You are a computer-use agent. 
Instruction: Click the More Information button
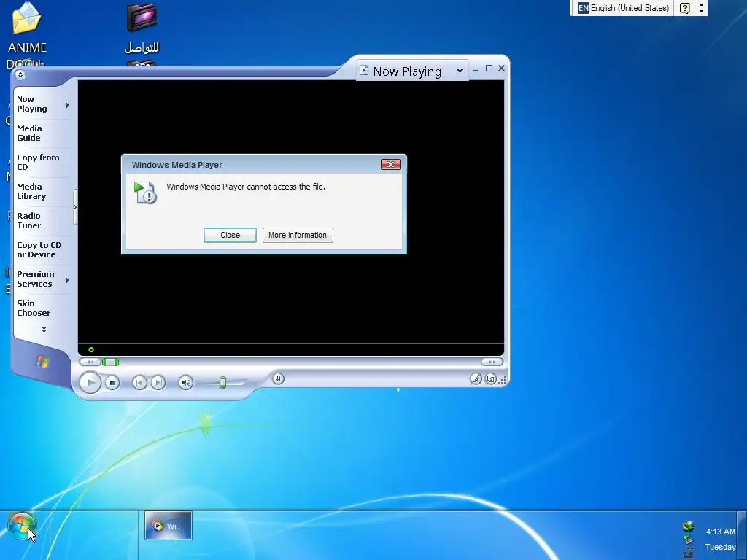click(x=298, y=235)
